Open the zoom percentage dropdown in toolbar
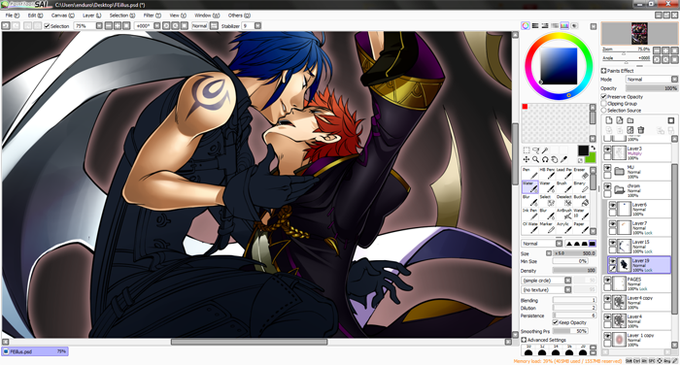 99,26
